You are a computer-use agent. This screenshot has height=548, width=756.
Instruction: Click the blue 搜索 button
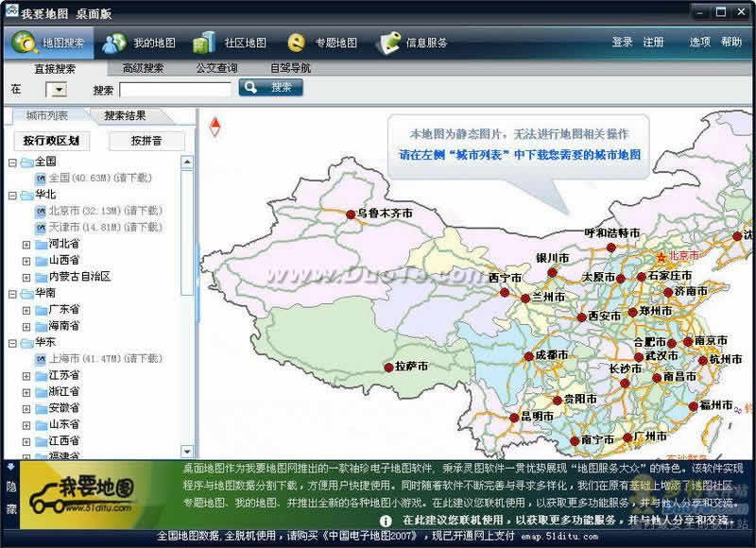click(270, 88)
